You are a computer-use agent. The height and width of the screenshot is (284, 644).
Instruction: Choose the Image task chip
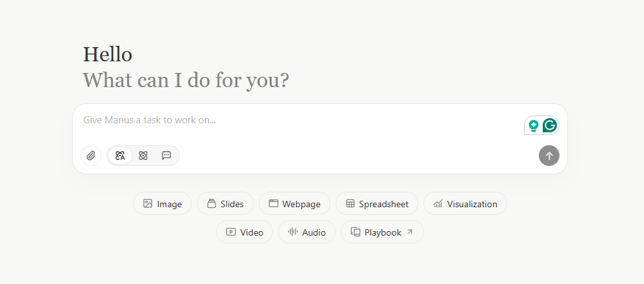click(x=162, y=204)
